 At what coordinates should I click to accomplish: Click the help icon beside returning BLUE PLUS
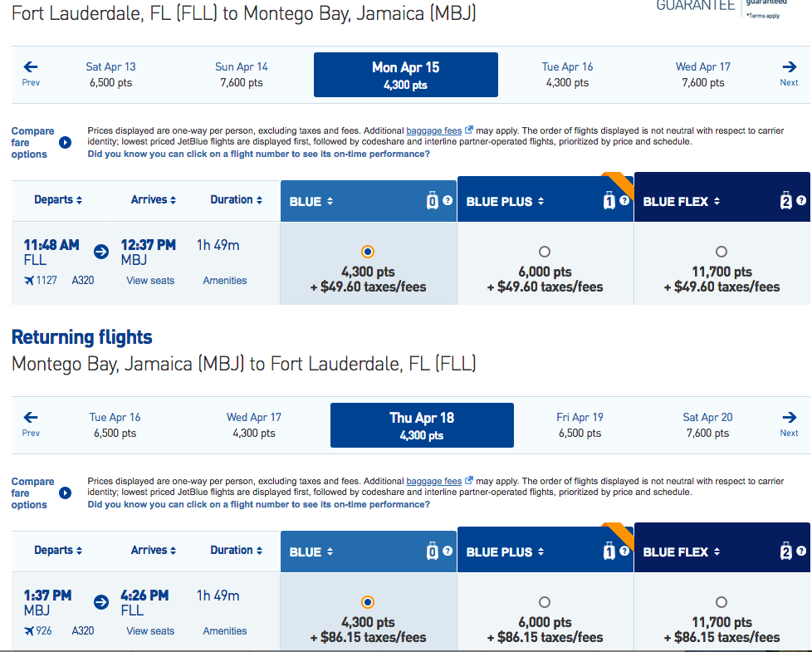624,552
